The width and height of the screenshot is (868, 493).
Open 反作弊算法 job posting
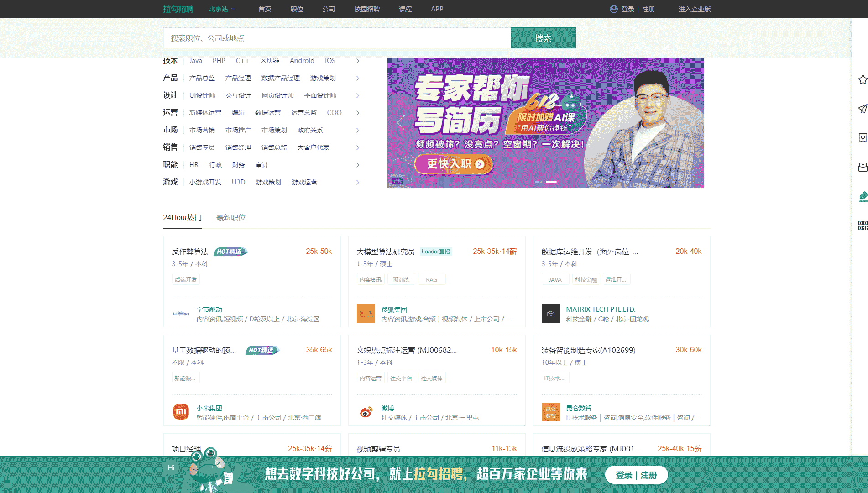pos(190,252)
